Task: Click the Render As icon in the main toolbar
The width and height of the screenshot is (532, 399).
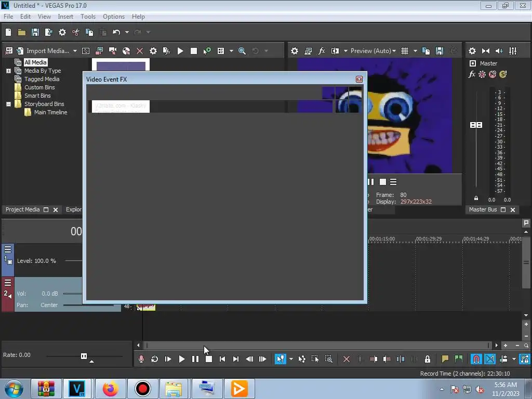Action: [x=48, y=32]
